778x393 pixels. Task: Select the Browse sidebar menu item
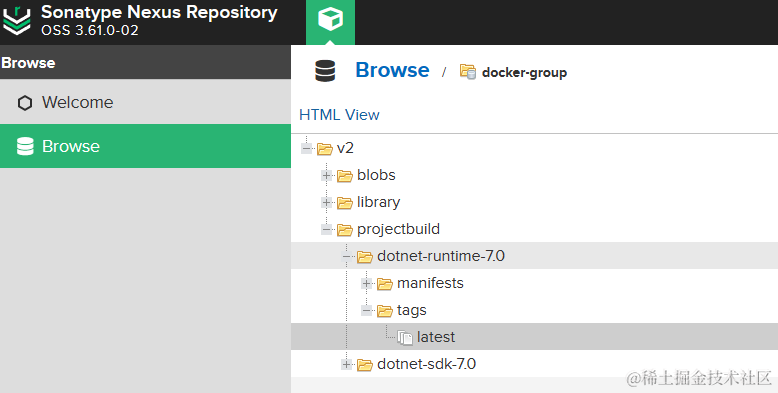coord(145,146)
